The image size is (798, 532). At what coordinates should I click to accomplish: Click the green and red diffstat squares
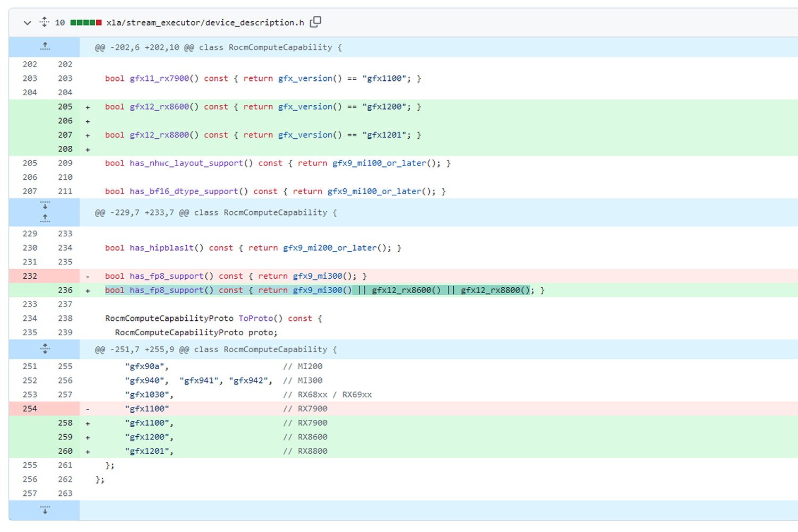click(86, 23)
